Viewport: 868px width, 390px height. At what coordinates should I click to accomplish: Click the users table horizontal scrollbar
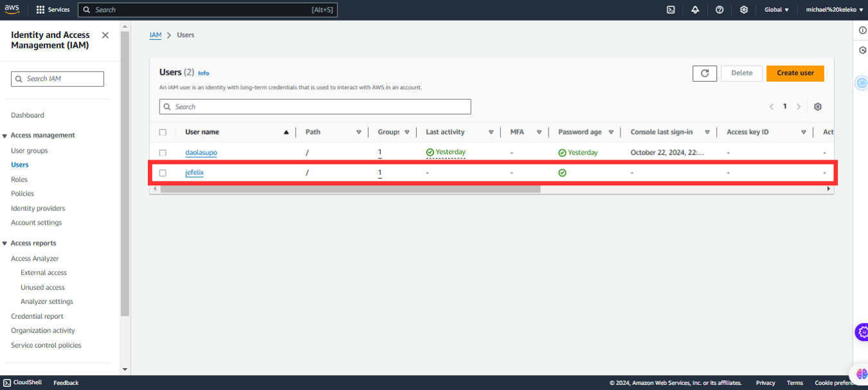click(x=351, y=189)
